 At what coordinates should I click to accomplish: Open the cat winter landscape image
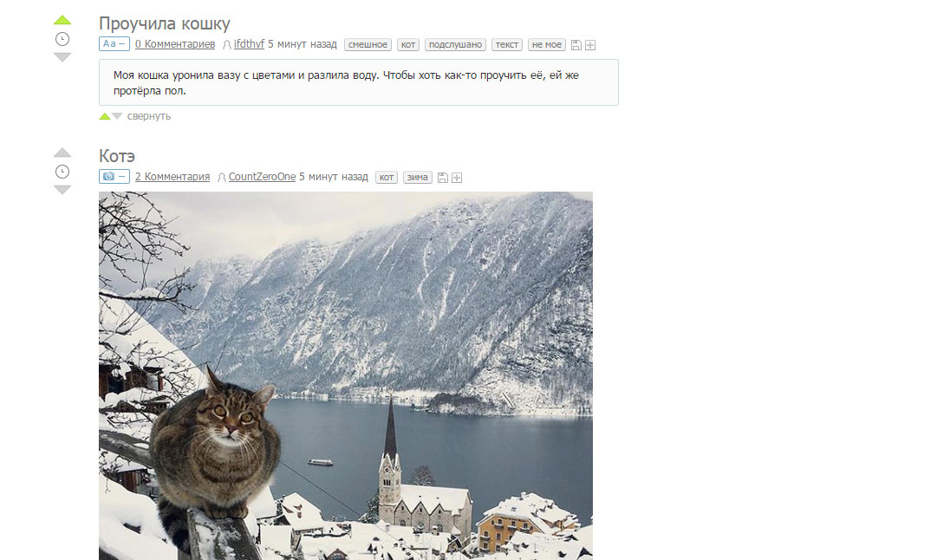pos(346,375)
